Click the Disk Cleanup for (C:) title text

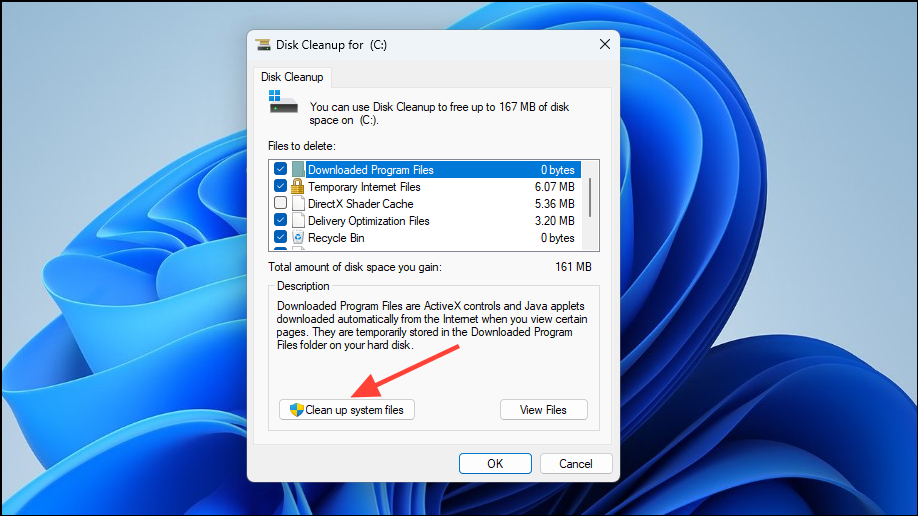coord(331,45)
